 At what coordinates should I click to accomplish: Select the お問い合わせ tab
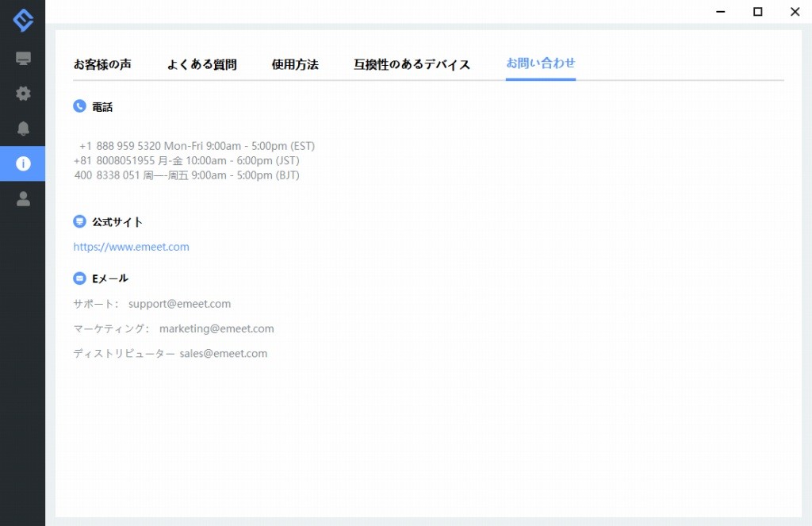(541, 63)
